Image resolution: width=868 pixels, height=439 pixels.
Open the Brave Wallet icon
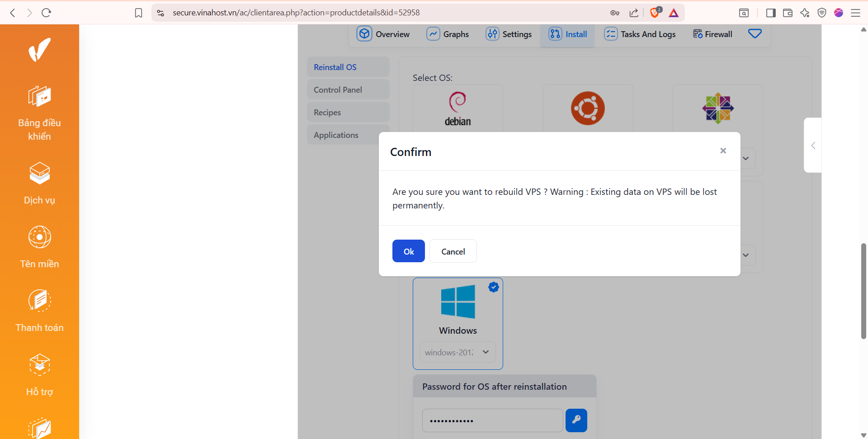pos(788,13)
